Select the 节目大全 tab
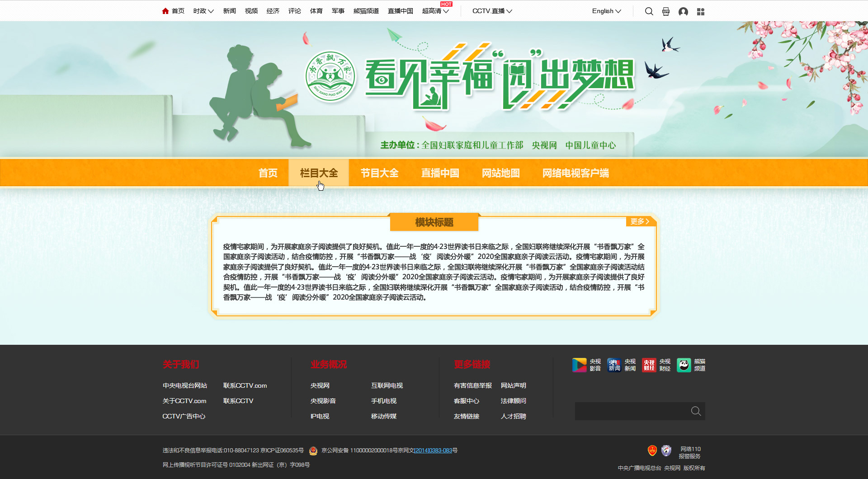Viewport: 868px width, 479px height. click(379, 173)
